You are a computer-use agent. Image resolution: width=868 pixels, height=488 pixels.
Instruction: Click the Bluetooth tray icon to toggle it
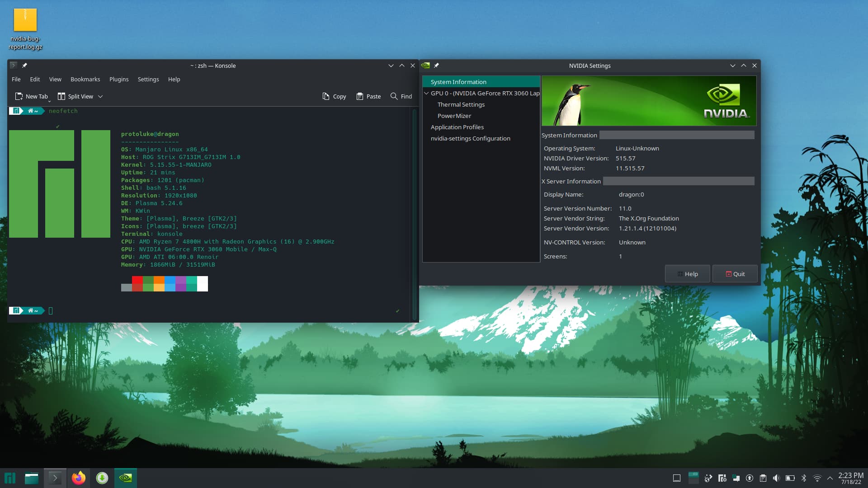point(803,478)
